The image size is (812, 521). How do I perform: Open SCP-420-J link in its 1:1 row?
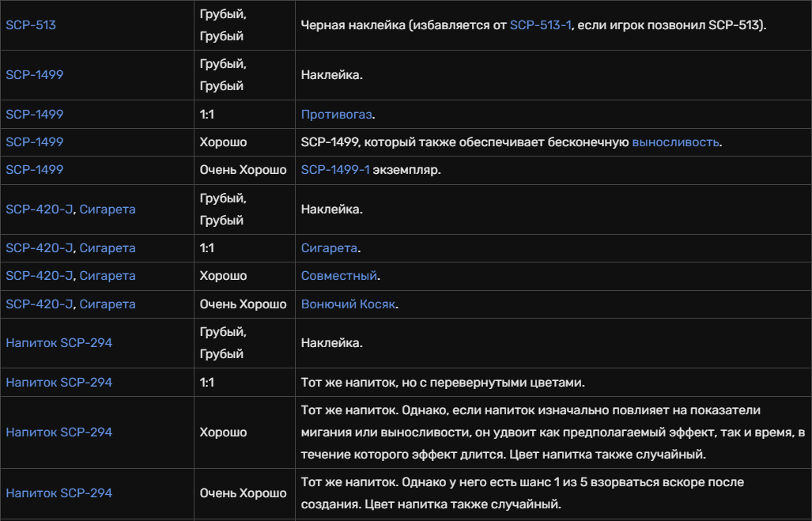(39, 248)
